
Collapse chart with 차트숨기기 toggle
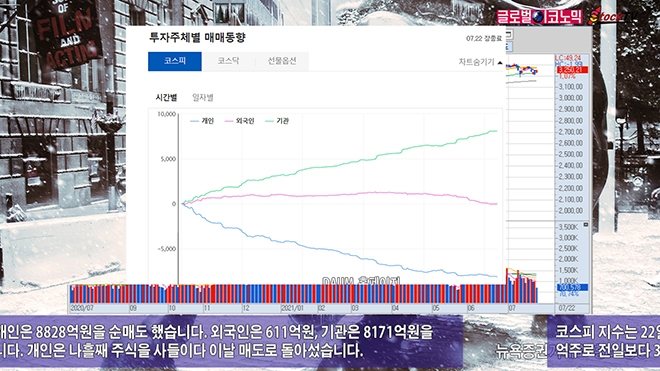(480, 62)
